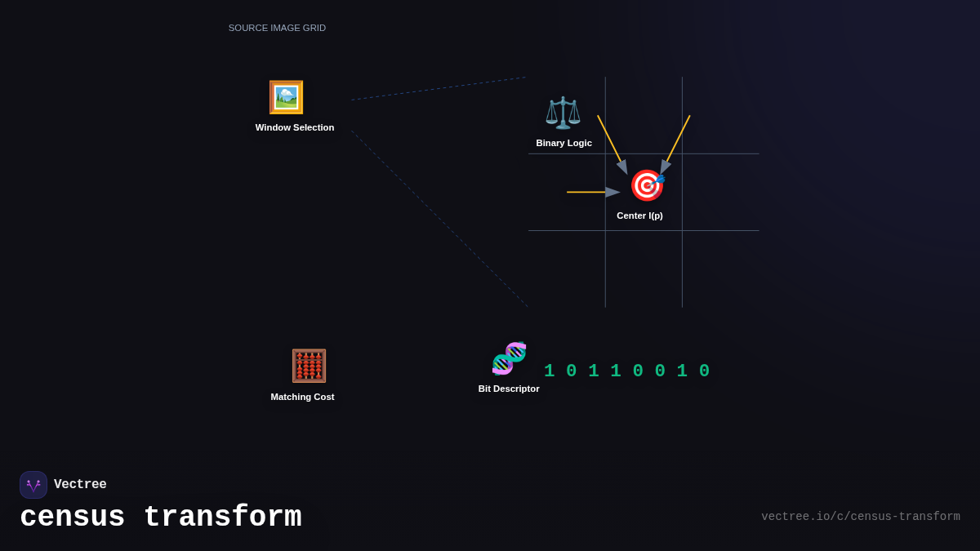This screenshot has width=980, height=551.
Task: Select the Window Selection label
Action: [295, 127]
